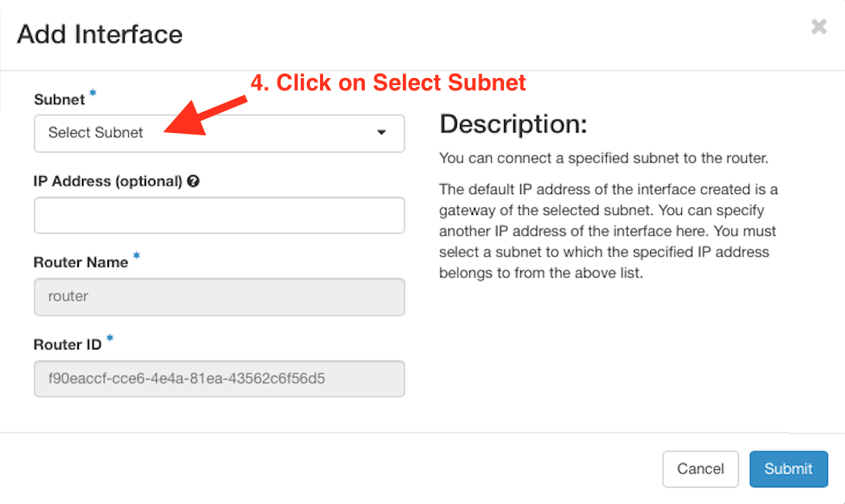Click the Router Name label

[x=81, y=263]
